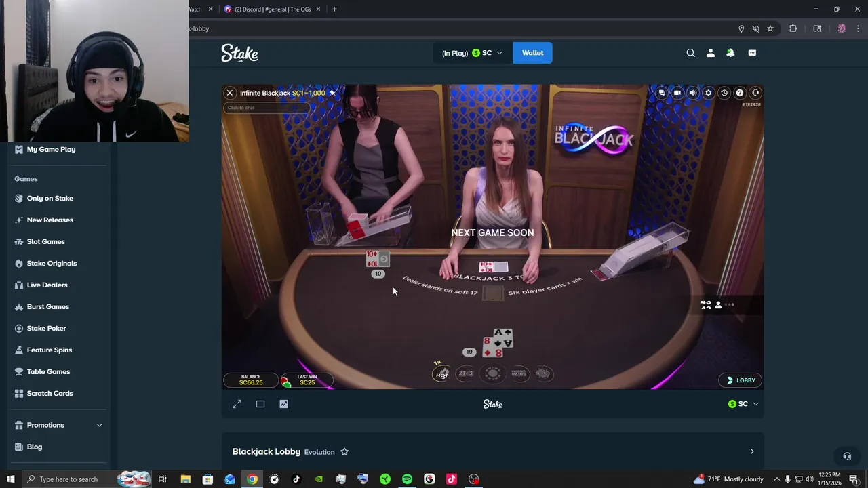
Task: Switch to the Discord #general browser tab
Action: point(273,9)
